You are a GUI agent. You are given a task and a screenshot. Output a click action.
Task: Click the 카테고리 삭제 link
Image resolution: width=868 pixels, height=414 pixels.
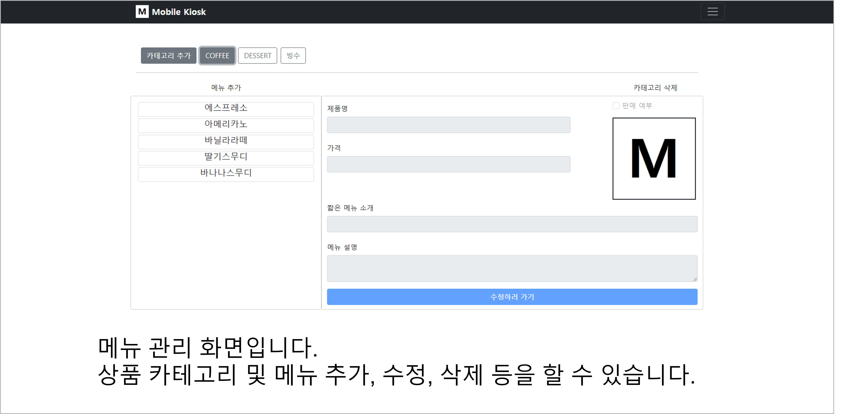[655, 88]
